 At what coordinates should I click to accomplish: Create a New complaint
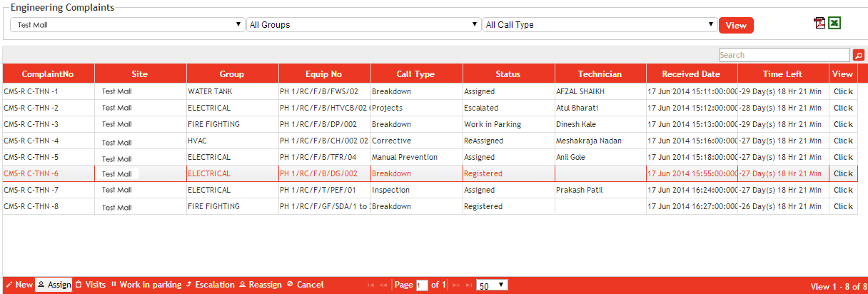click(19, 285)
